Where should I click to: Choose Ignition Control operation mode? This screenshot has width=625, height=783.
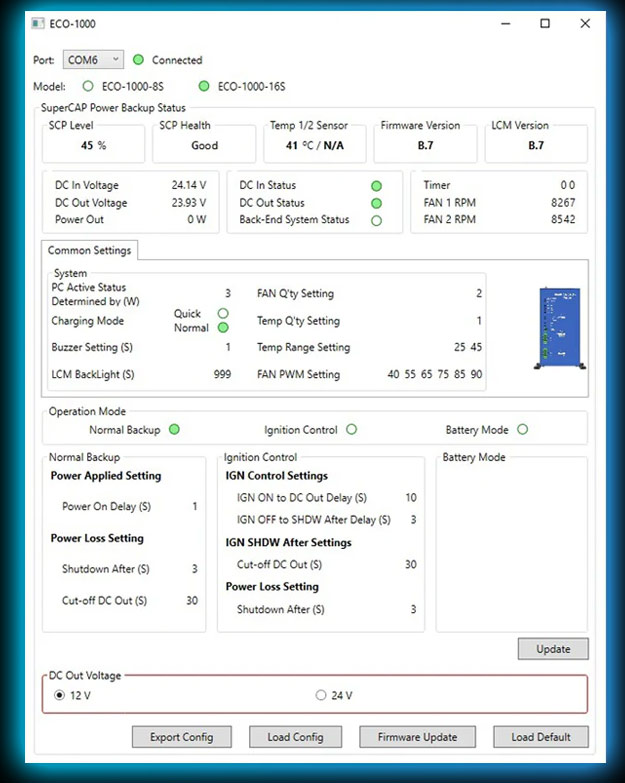(x=351, y=429)
